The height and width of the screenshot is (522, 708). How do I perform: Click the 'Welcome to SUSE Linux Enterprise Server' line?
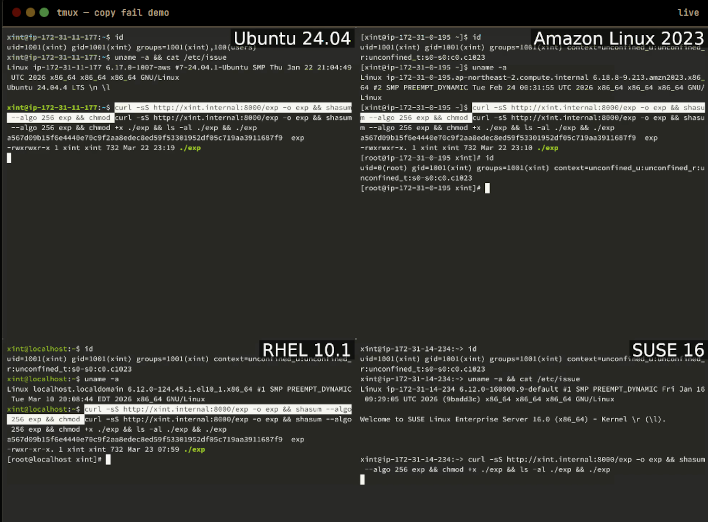click(x=512, y=419)
